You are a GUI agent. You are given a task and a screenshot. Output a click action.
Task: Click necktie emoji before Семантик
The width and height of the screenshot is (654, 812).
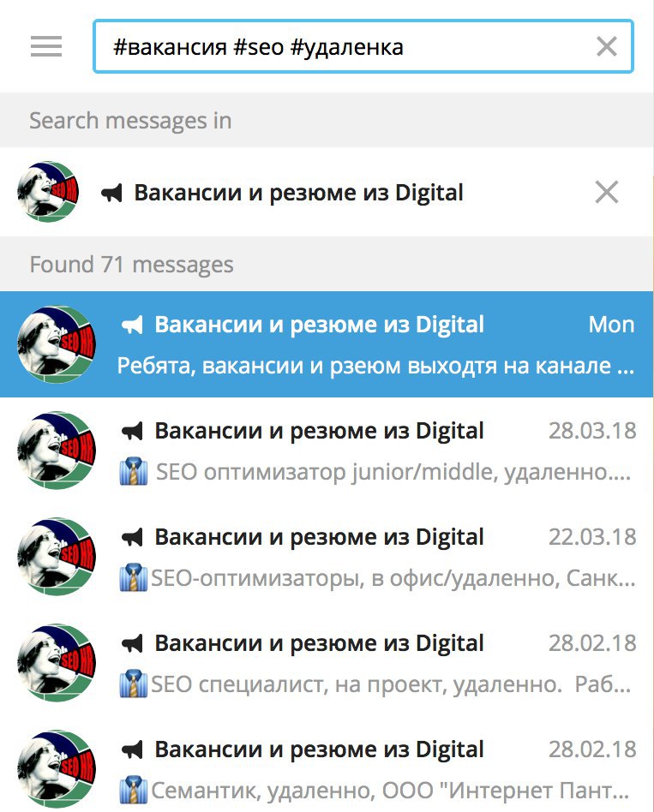point(134,791)
